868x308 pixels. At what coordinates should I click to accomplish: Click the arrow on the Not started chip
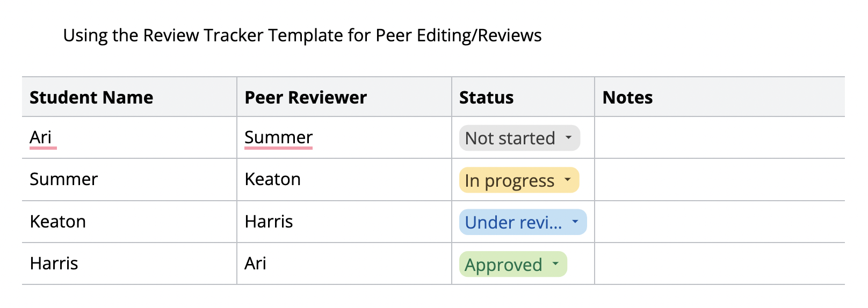[x=568, y=138]
